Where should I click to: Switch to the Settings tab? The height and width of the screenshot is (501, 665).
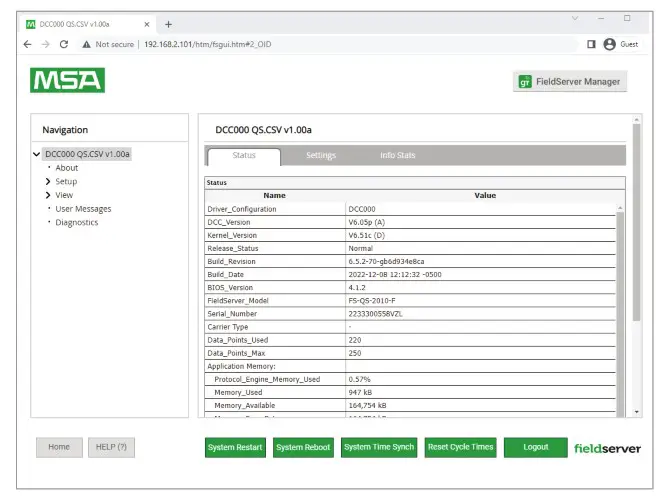(x=320, y=155)
